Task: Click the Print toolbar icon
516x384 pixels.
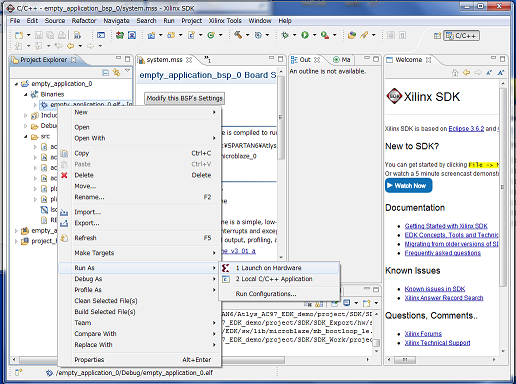Action: [x=62, y=35]
